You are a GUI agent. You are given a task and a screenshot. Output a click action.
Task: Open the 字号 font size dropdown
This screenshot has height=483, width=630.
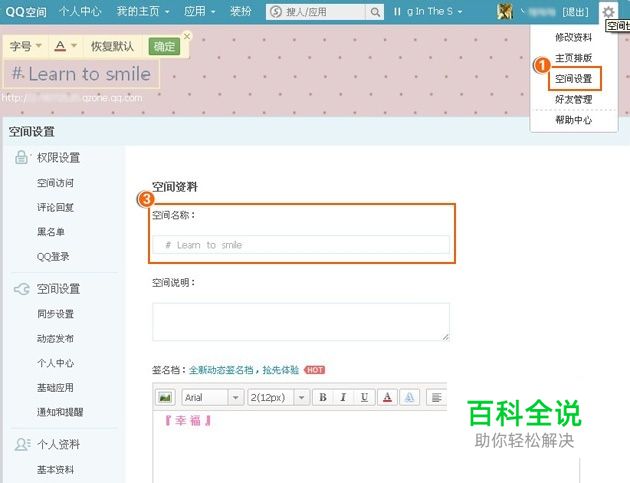coord(26,46)
